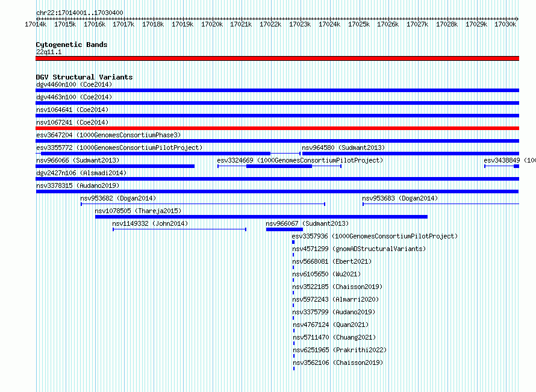Click the 17020k ruler position label
This screenshot has width=536, height=392.
pyautogui.click(x=212, y=24)
